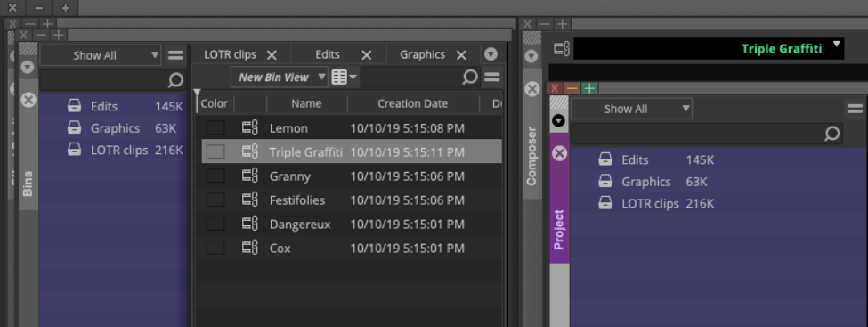
Task: Open the Project panel hamburger menu
Action: click(856, 109)
